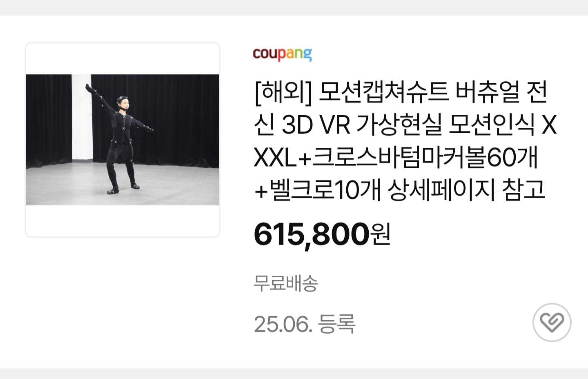Open the motion capture suit product thumbnail
588x379 pixels.
click(122, 140)
